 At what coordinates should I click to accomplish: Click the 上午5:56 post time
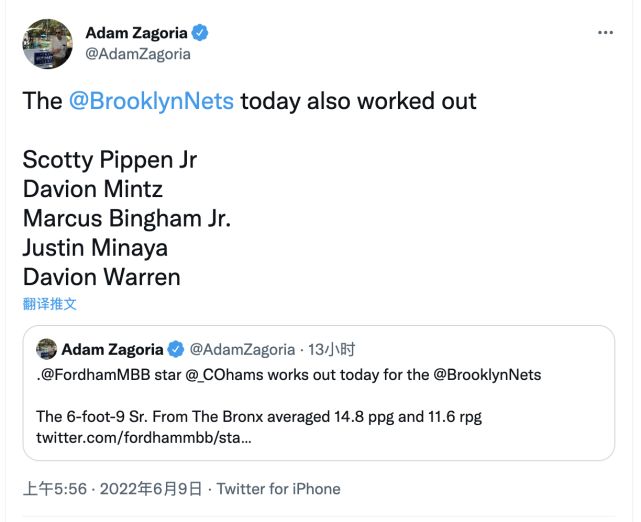[x=55, y=489]
